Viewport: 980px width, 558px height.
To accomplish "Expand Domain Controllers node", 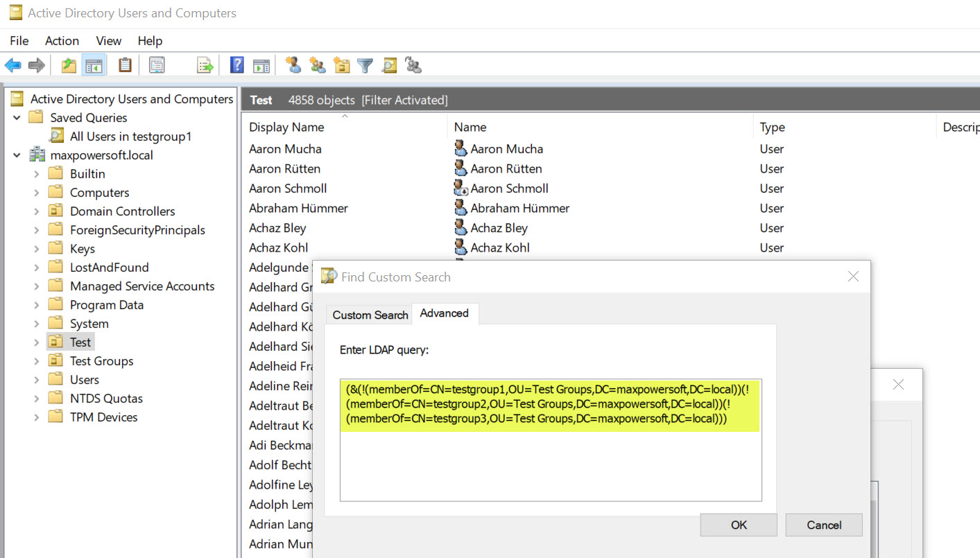I will tap(37, 211).
